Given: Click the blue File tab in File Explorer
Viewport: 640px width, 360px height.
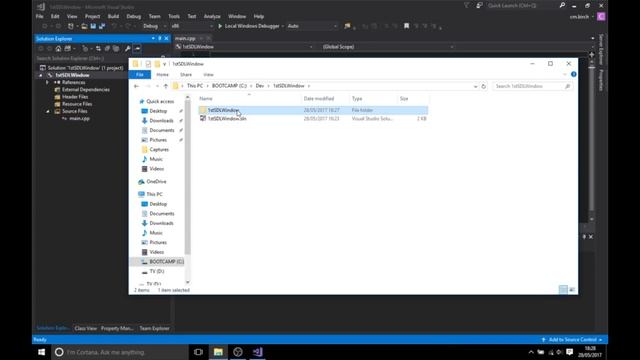Looking at the screenshot, I should tap(140, 75).
